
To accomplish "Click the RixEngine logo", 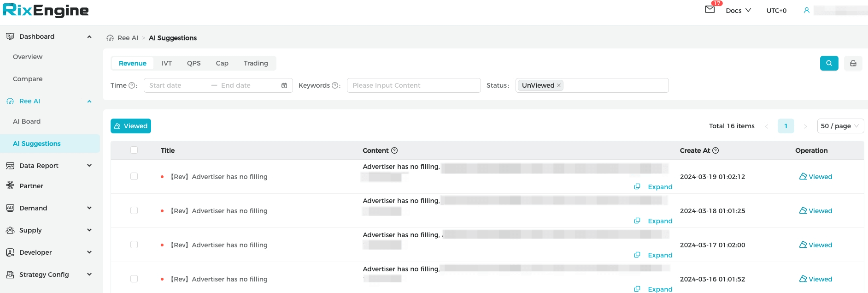I will click(45, 10).
